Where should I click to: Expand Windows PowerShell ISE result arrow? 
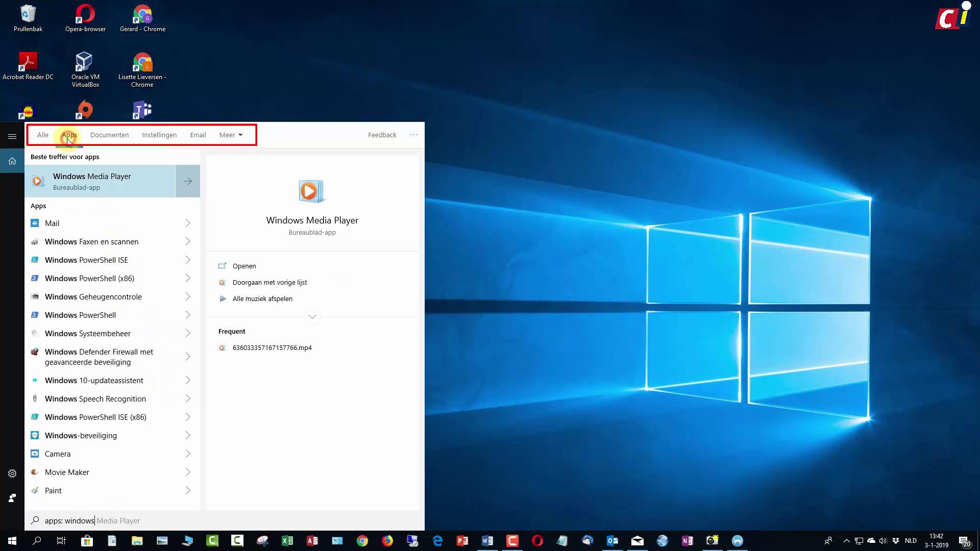coord(188,260)
